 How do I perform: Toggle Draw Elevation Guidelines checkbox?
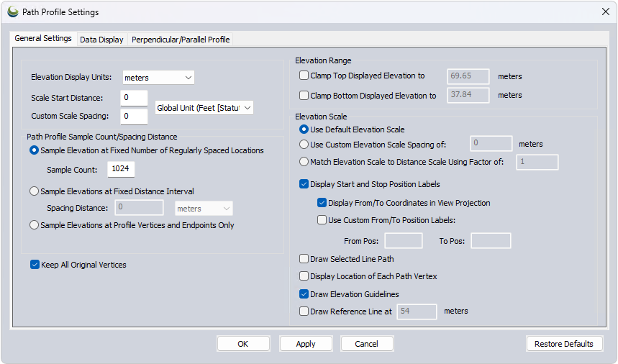point(304,294)
